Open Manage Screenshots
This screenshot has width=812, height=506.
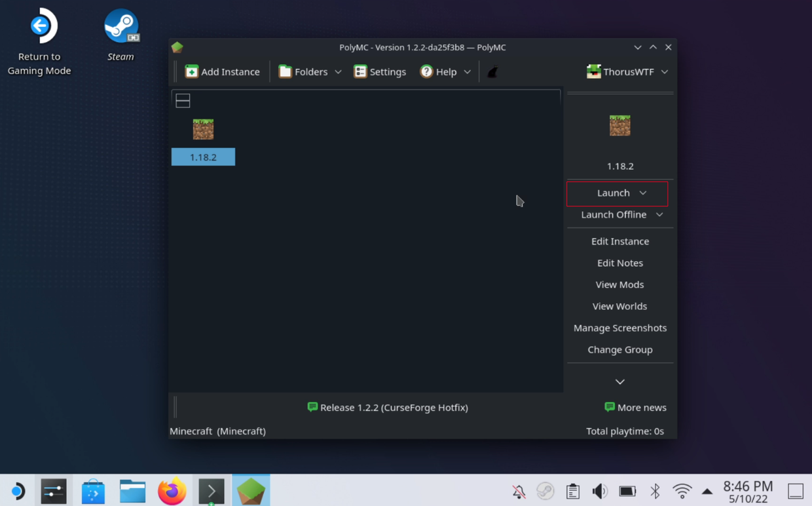[x=620, y=328]
